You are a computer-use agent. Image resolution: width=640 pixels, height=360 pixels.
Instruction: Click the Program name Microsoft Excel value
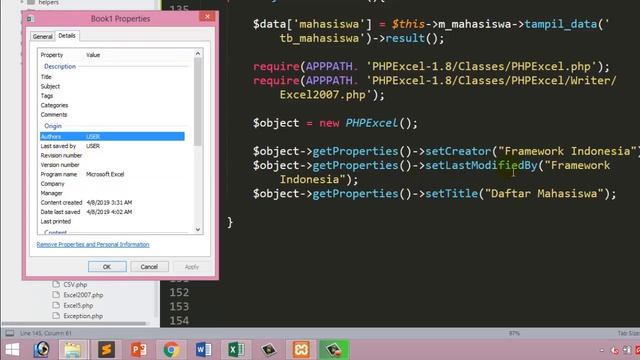(105, 174)
